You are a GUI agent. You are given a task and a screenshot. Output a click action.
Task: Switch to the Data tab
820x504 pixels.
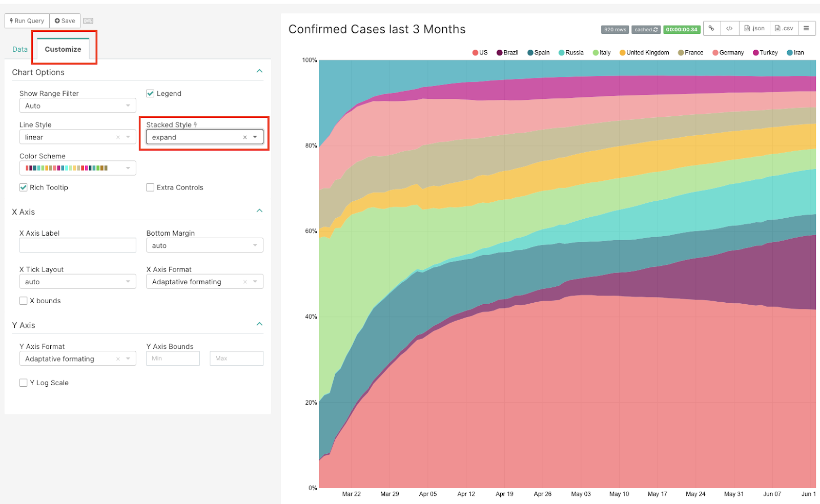20,49
